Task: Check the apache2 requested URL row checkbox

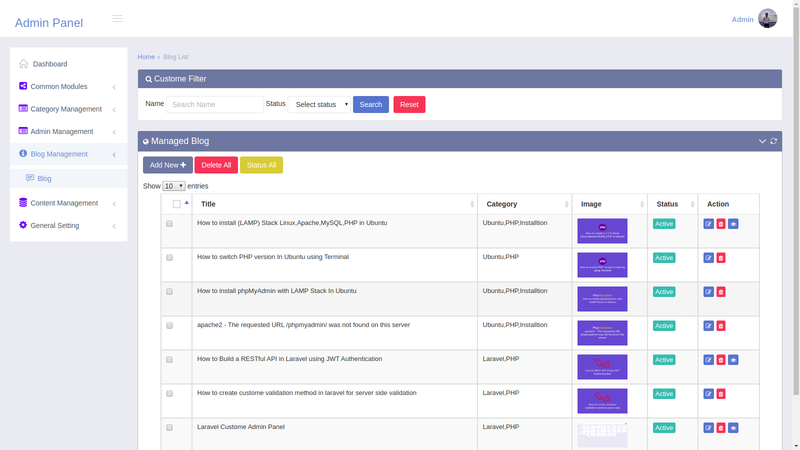Action: (x=169, y=326)
